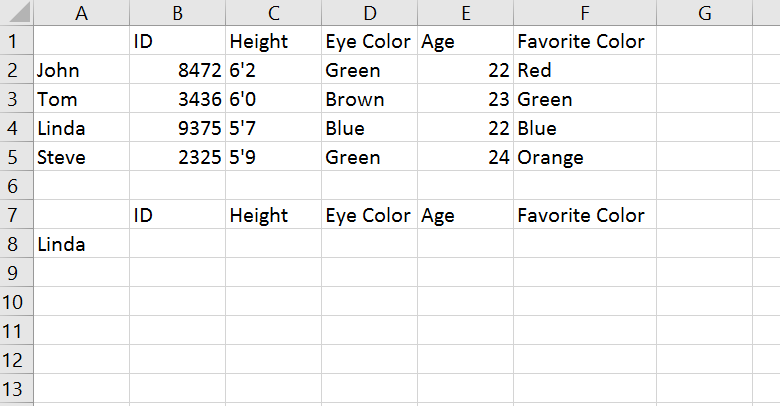
Task: Click Brown eye color cell
Action: [x=370, y=99]
